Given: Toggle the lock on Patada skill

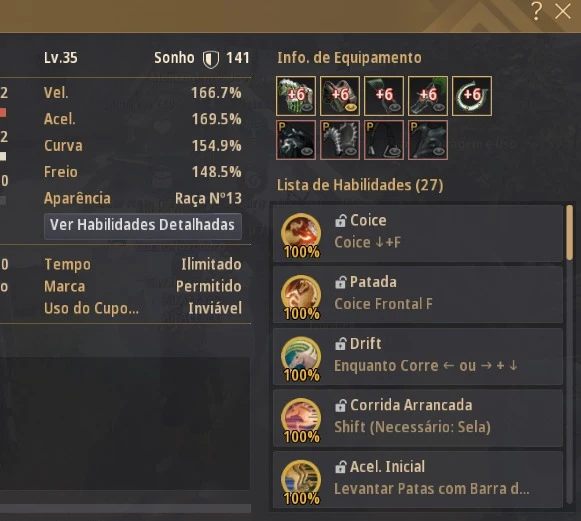Looking at the screenshot, I should [340, 282].
